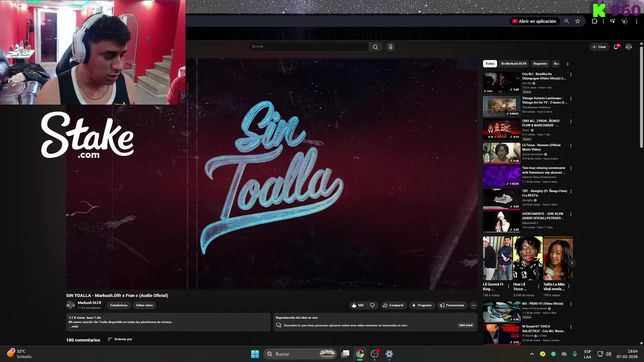Open options for TBT Almighty video
The image size is (644, 362).
571,192
